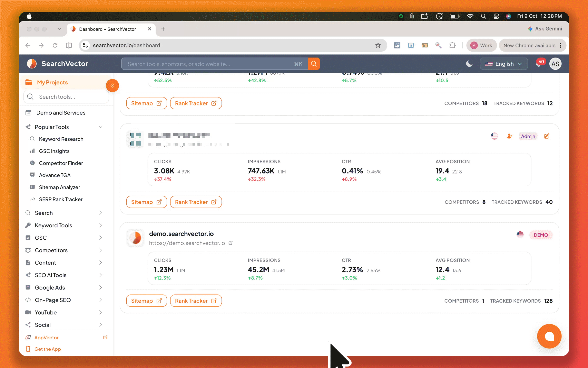Open Sitemap for project with 18 competitors

(x=147, y=103)
